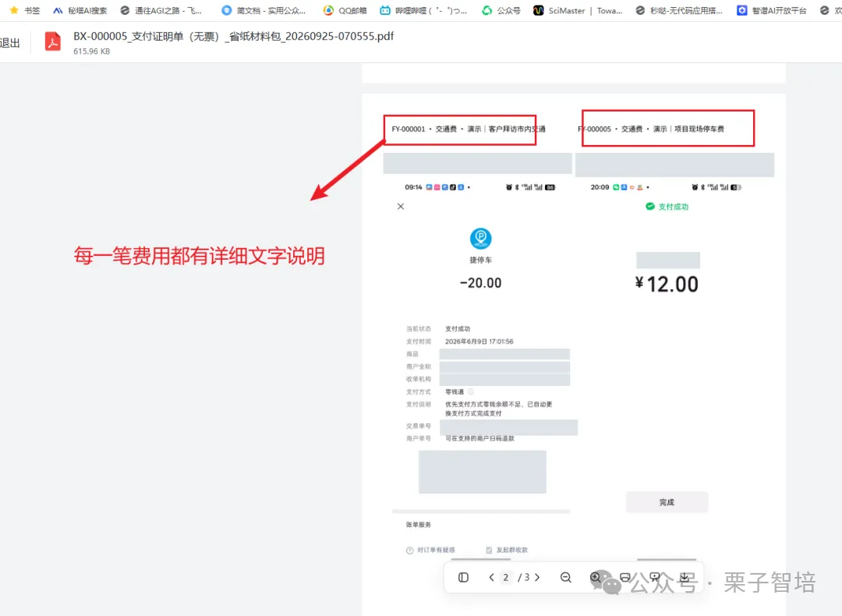Viewport: 842px width, 616px height.
Task: Zoom in on the PDF document
Action: pos(596,577)
